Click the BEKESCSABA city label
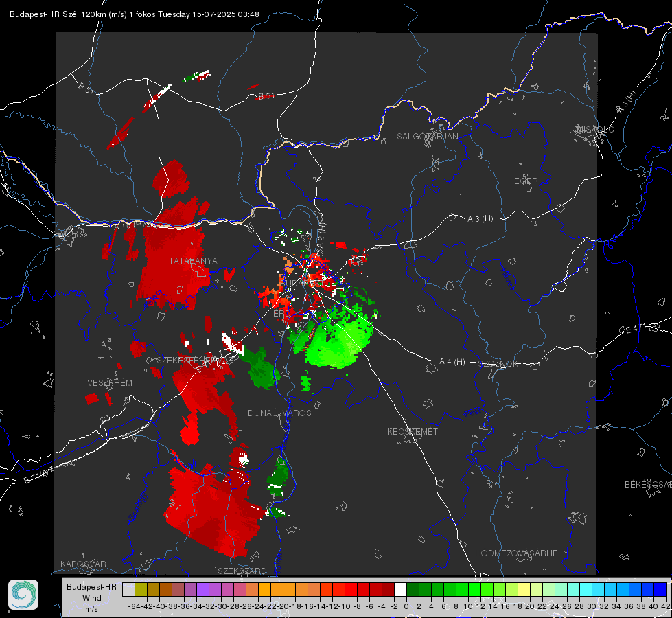The image size is (672, 618). (x=648, y=485)
